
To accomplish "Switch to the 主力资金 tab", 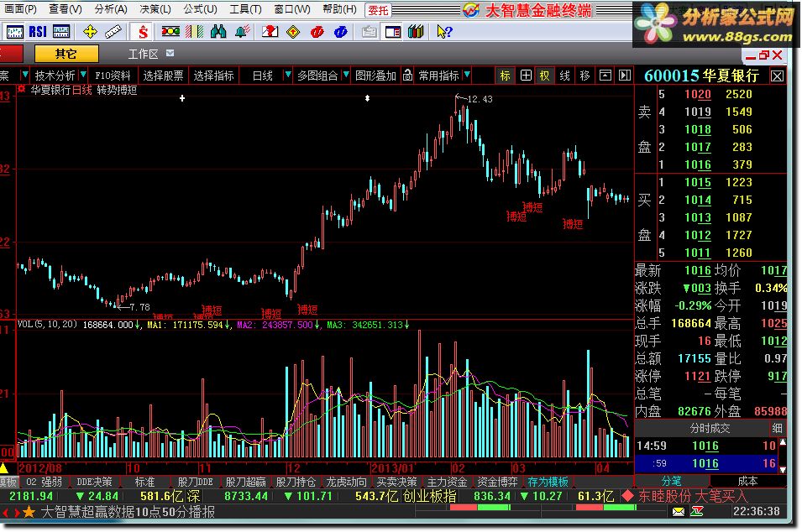I will [x=447, y=482].
